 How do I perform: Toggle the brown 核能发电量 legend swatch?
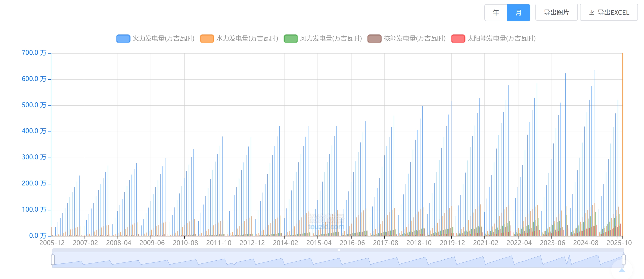[x=374, y=39]
